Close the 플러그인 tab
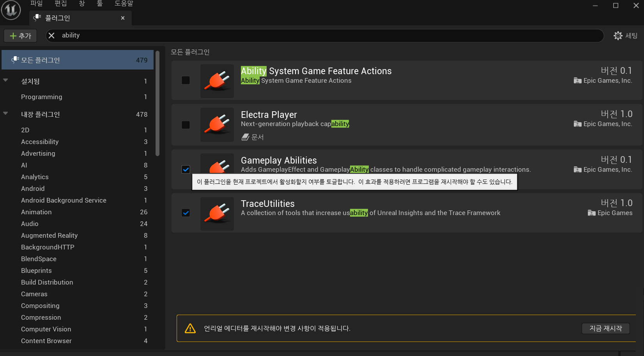 click(x=123, y=18)
